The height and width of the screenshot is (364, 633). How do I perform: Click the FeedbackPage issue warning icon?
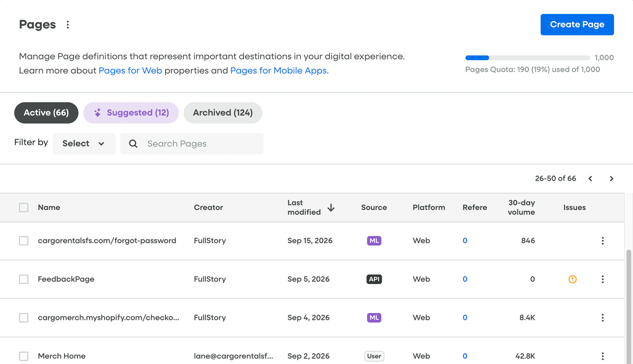pyautogui.click(x=572, y=279)
